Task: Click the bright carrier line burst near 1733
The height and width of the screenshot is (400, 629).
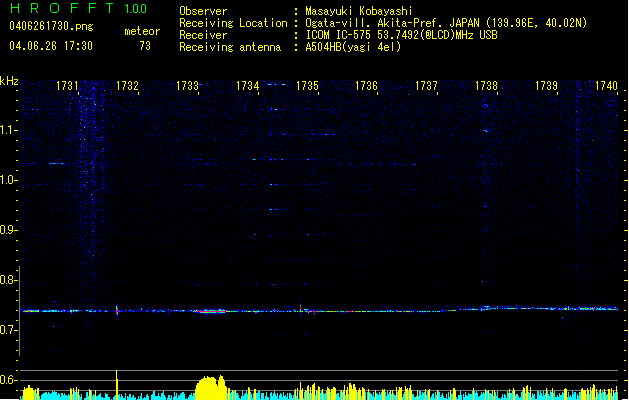Action: point(210,311)
